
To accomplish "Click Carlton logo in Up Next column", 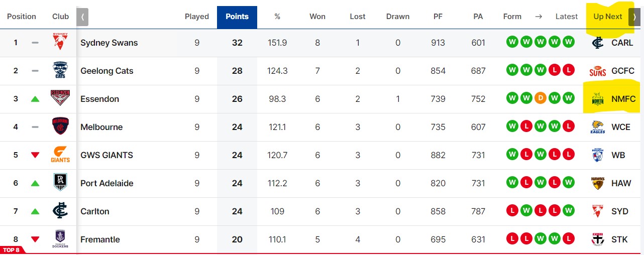I will (x=598, y=43).
